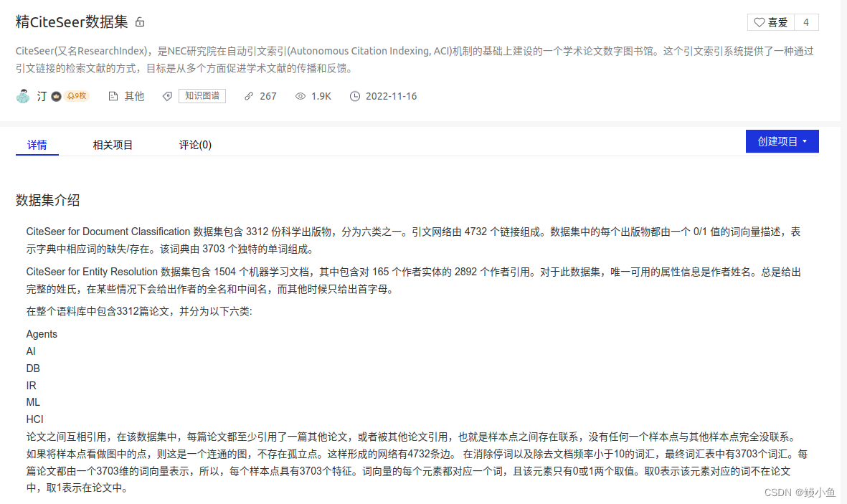Open the 评论(0) tab
The width and height of the screenshot is (847, 504).
click(195, 145)
